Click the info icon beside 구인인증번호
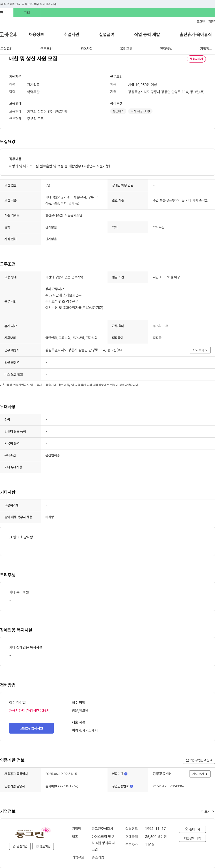This screenshot has width=215, height=868. 131,786
